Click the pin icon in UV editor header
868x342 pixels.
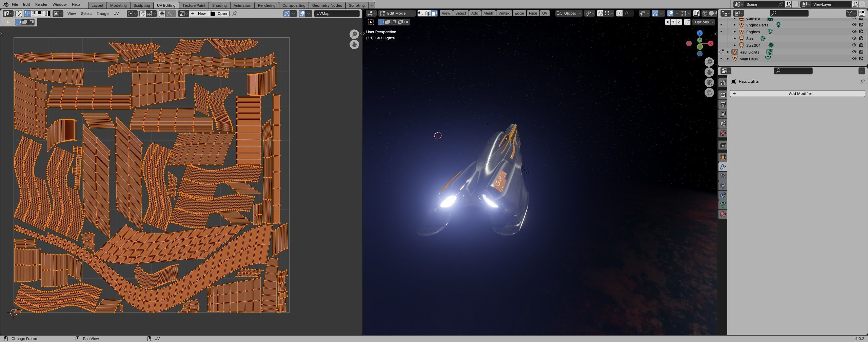[x=235, y=14]
